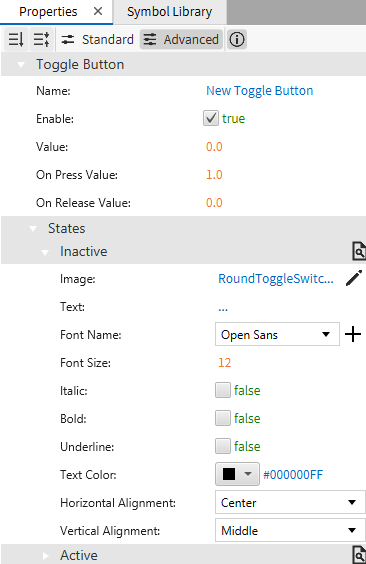The image size is (366, 564).
Task: Click the RoundToggleSwitc... image link
Action: (x=276, y=278)
